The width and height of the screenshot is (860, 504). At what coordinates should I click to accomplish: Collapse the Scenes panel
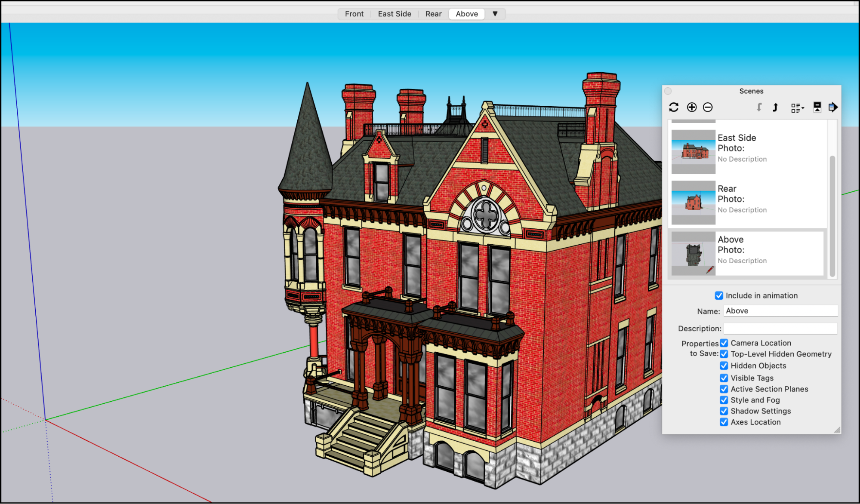click(x=668, y=91)
